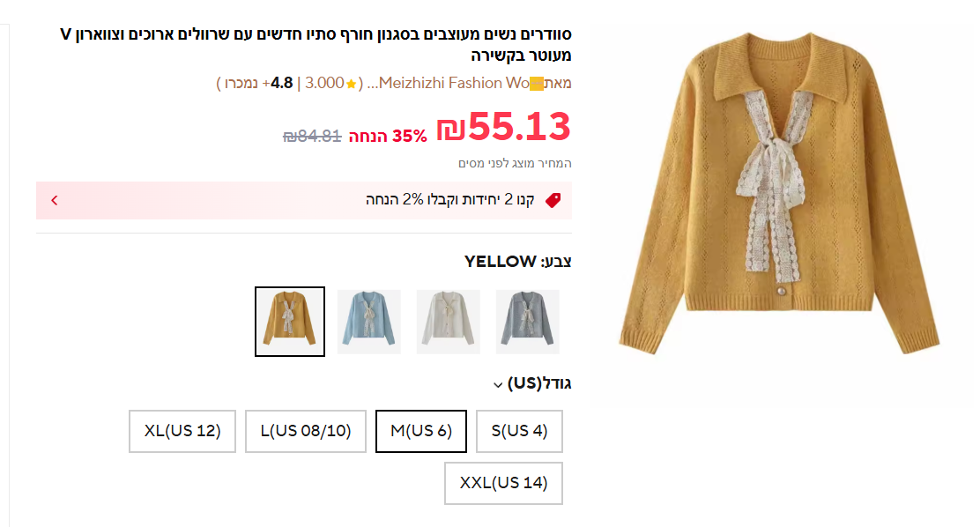Click the red discount tag icon
The height and width of the screenshot is (527, 980).
[x=553, y=200]
